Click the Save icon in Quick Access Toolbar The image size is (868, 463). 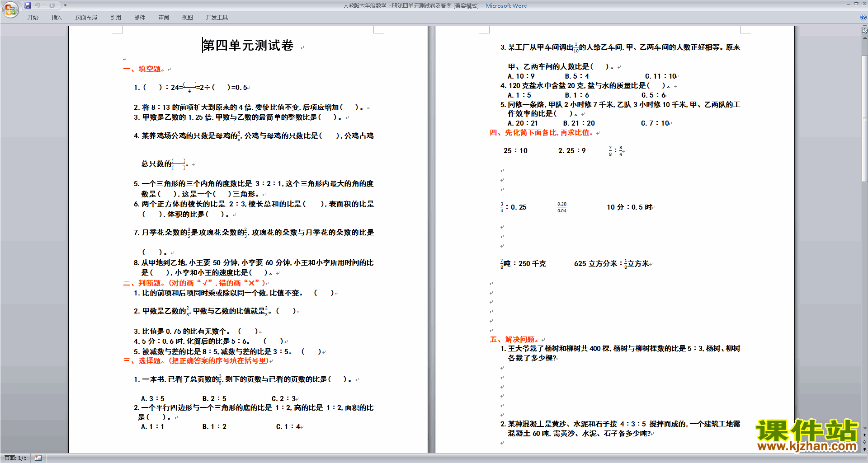tap(28, 5)
